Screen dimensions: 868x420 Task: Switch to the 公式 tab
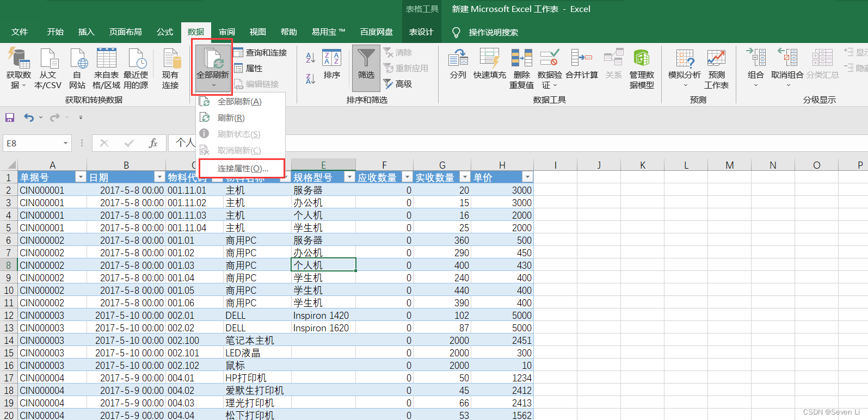(165, 32)
